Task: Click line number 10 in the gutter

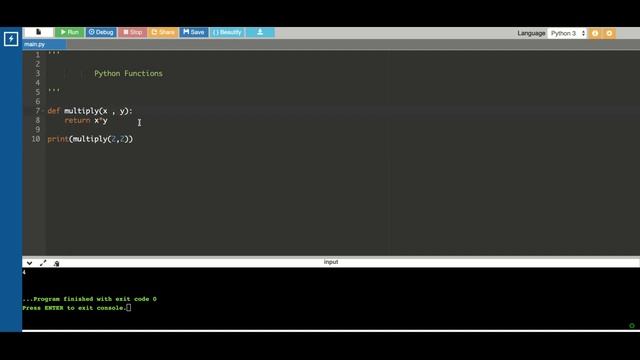Action: (x=36, y=139)
